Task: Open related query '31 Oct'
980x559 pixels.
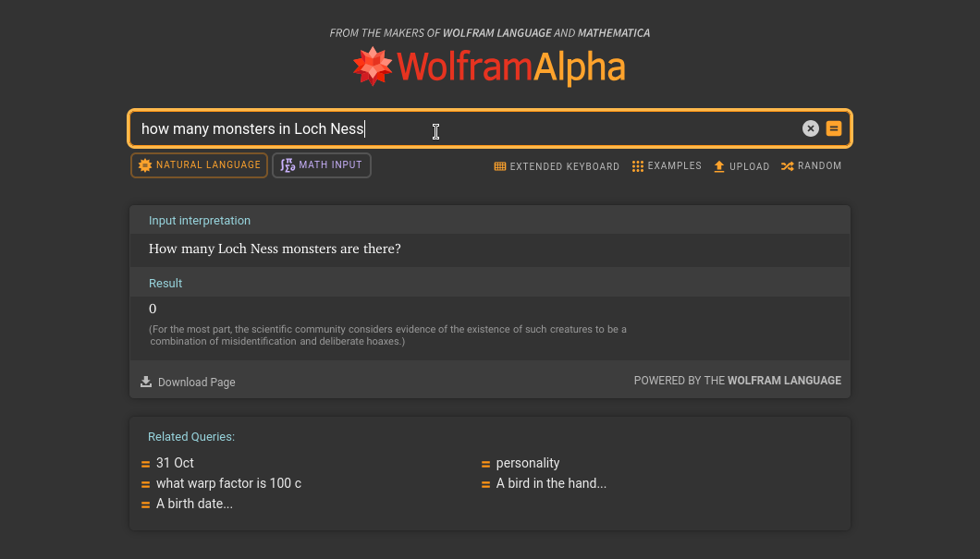Action: click(175, 463)
